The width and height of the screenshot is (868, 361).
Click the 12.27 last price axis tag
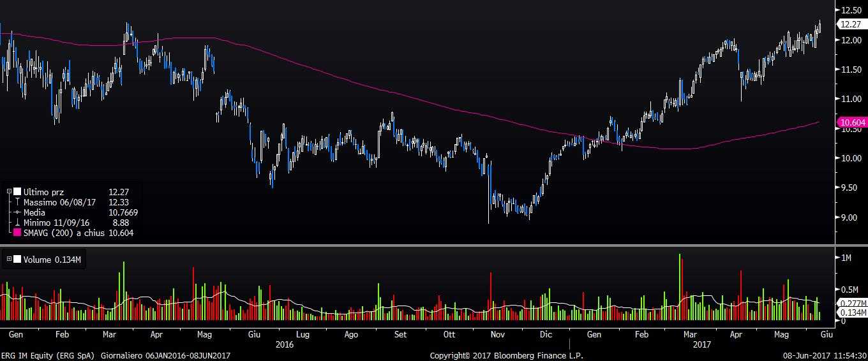[x=852, y=24]
